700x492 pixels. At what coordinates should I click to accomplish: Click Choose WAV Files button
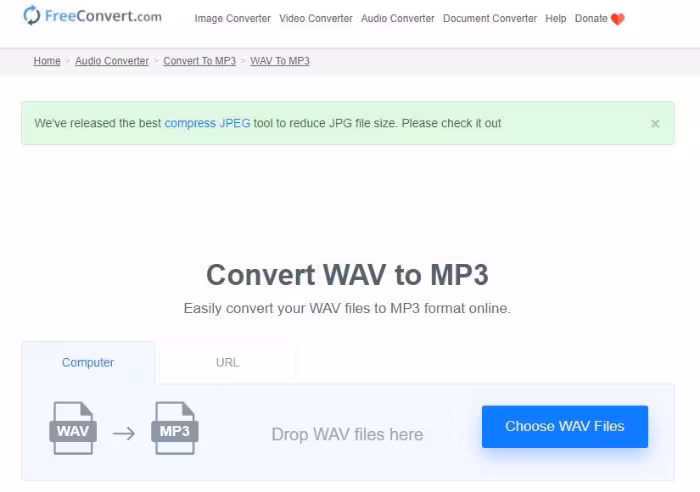pyautogui.click(x=565, y=426)
